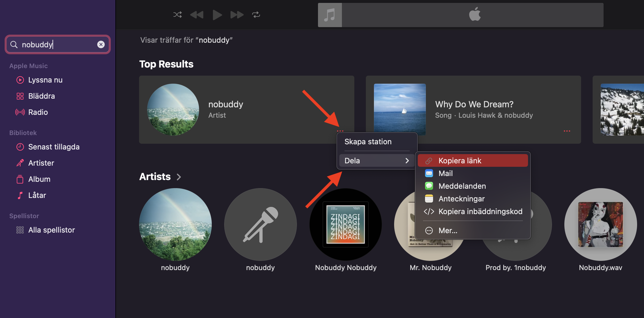Open more options on nobuddy top result

pos(340,131)
